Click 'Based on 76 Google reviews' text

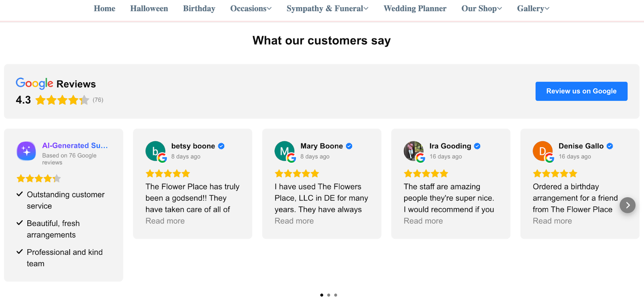[x=69, y=159]
